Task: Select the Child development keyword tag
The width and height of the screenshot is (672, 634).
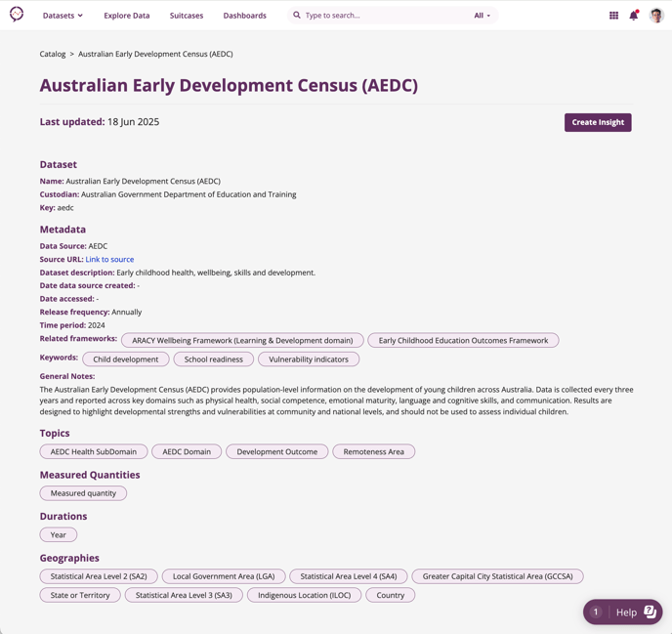Action: point(126,359)
